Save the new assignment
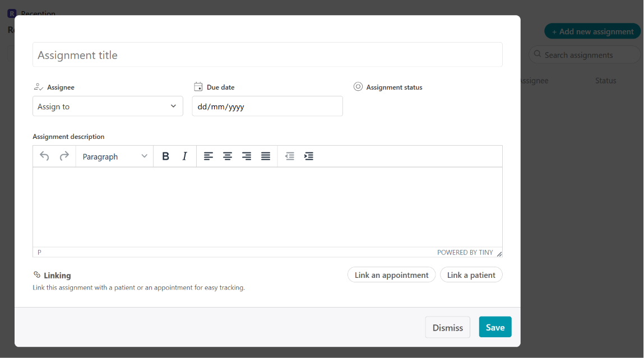The width and height of the screenshot is (644, 358). click(x=495, y=327)
